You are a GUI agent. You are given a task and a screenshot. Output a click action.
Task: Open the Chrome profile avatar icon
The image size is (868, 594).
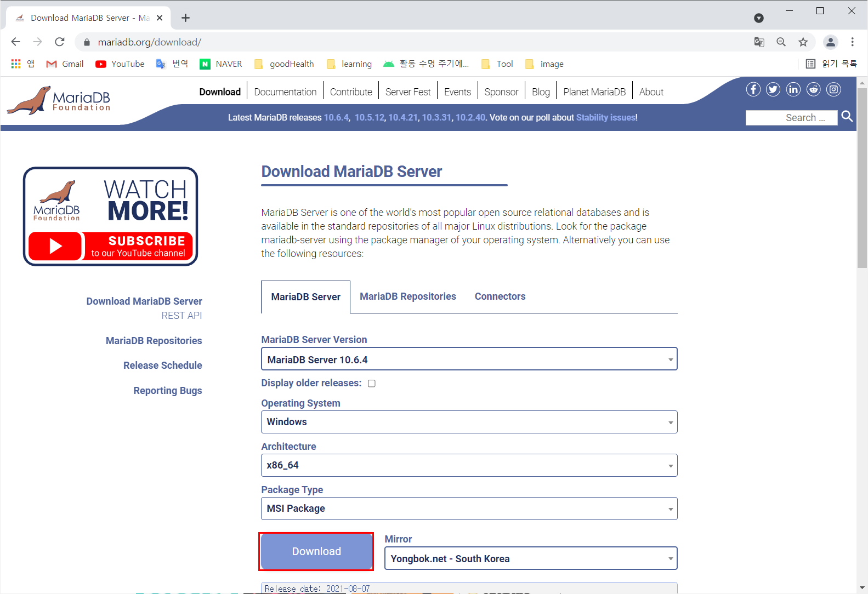[x=831, y=42]
